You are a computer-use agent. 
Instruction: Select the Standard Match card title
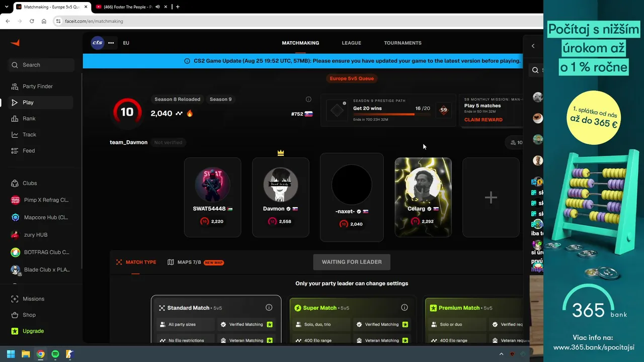coord(188,308)
